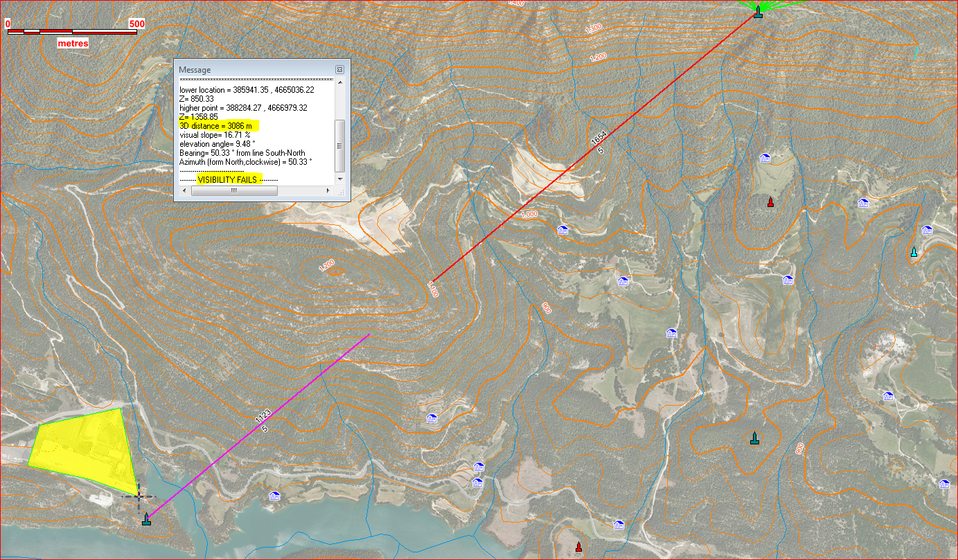Select the house icon nearest the 1.000 contour label
The height and width of the screenshot is (560, 958).
click(562, 230)
